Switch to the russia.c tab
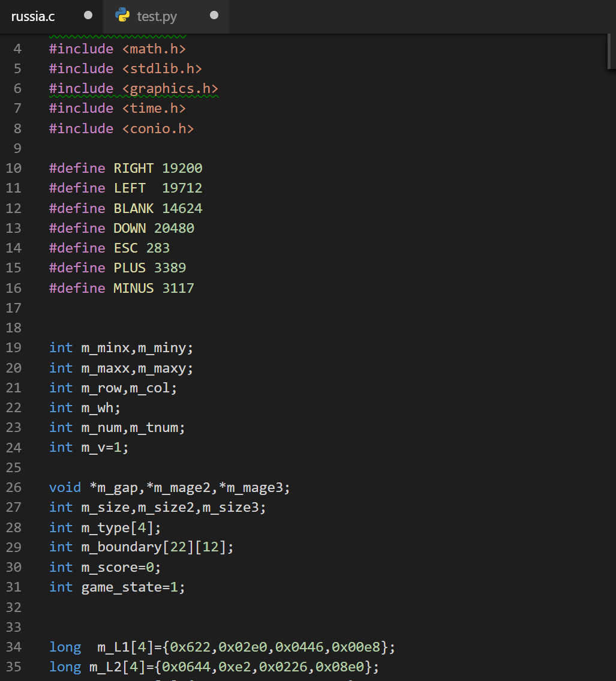Screen dimensions: 616x681 (x=33, y=16)
